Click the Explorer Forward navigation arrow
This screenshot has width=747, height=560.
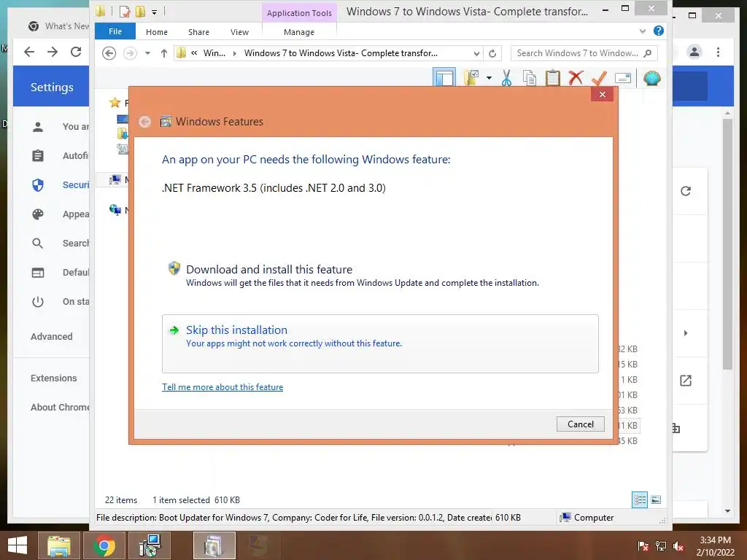[130, 53]
